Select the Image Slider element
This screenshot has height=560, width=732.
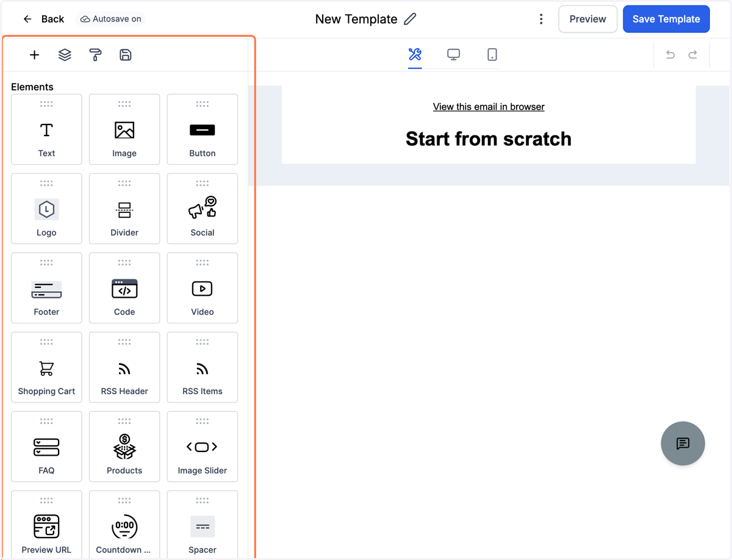pyautogui.click(x=203, y=447)
